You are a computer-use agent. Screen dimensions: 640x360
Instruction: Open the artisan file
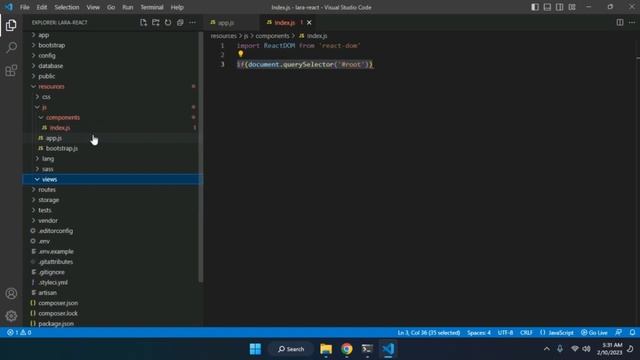112,293
